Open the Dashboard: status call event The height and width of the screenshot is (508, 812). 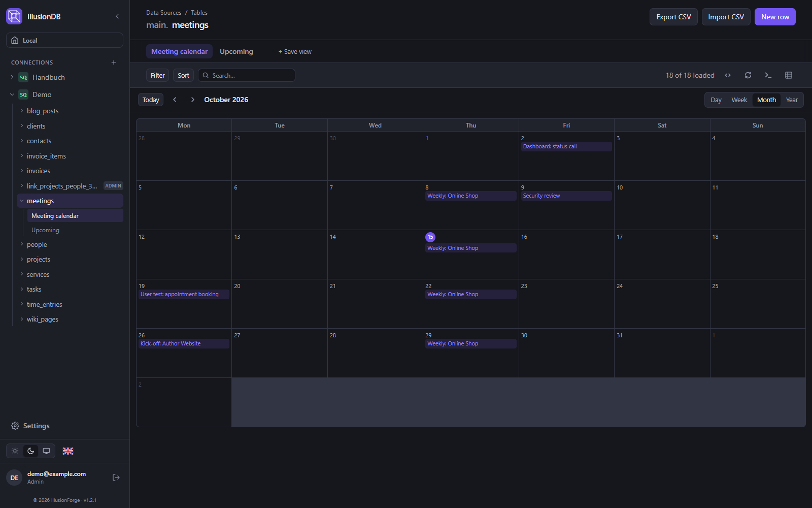pyautogui.click(x=566, y=146)
